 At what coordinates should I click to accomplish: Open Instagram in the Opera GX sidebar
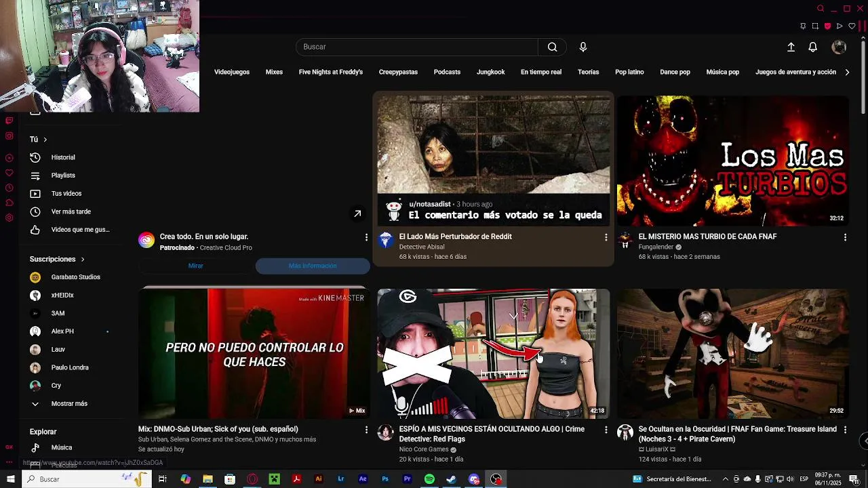pyautogui.click(x=9, y=136)
